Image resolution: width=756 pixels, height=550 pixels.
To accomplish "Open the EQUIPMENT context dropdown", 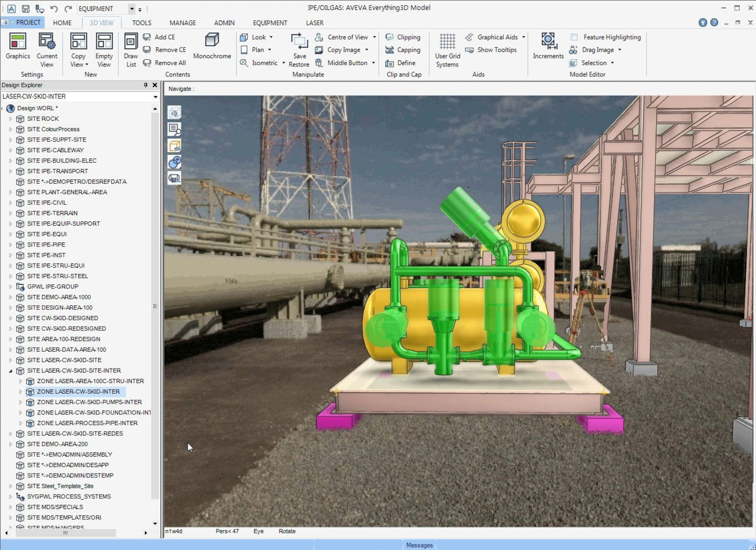I will 131,9.
